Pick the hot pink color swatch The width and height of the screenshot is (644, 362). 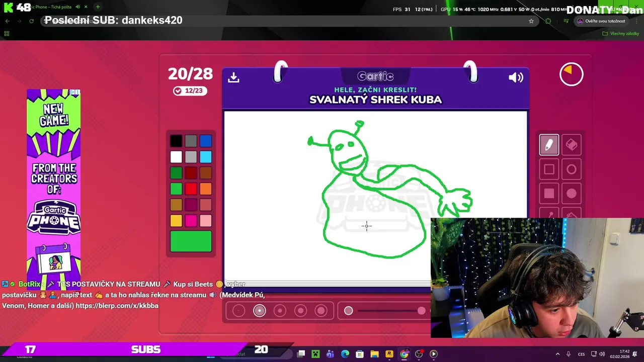(191, 221)
